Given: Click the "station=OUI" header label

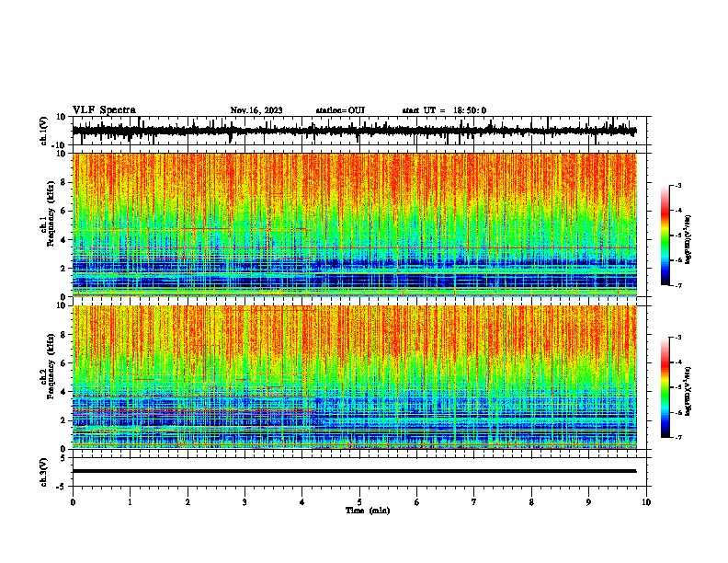Looking at the screenshot, I should point(340,110).
